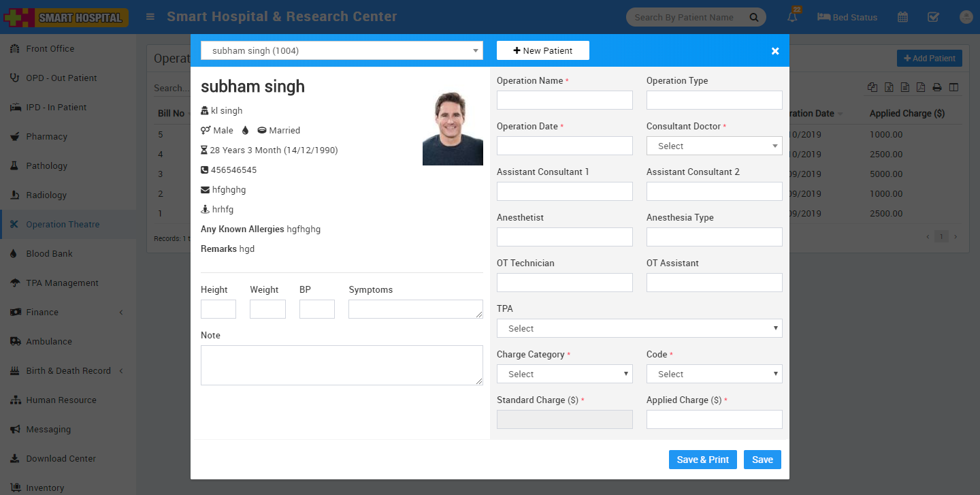Click the Save & Print button
Viewport: 980px width, 495px height.
pyautogui.click(x=702, y=460)
